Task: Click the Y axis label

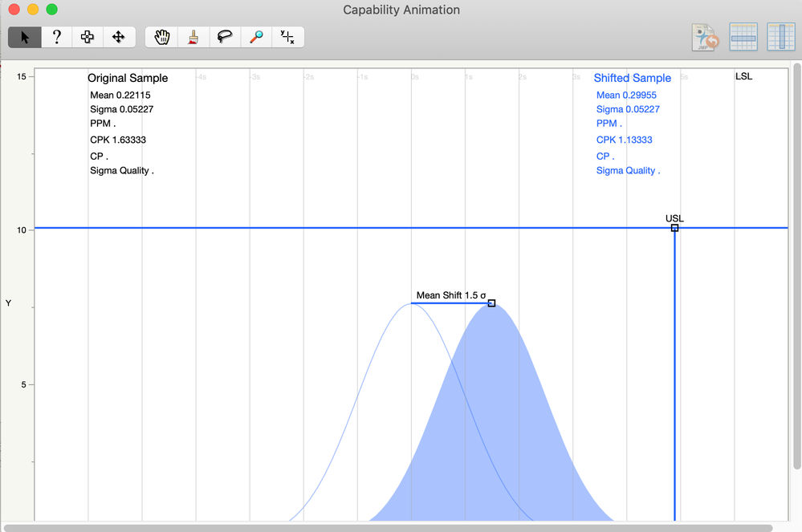Action: pos(8,303)
